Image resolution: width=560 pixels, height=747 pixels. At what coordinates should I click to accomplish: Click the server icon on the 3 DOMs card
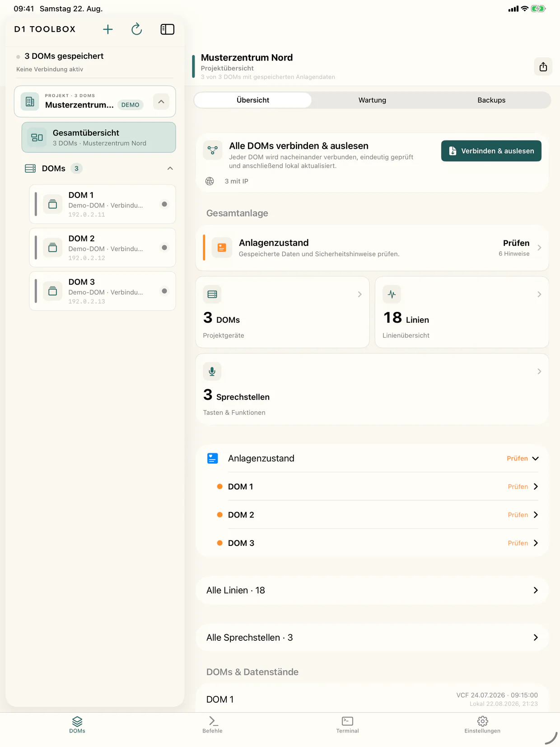pos(212,294)
